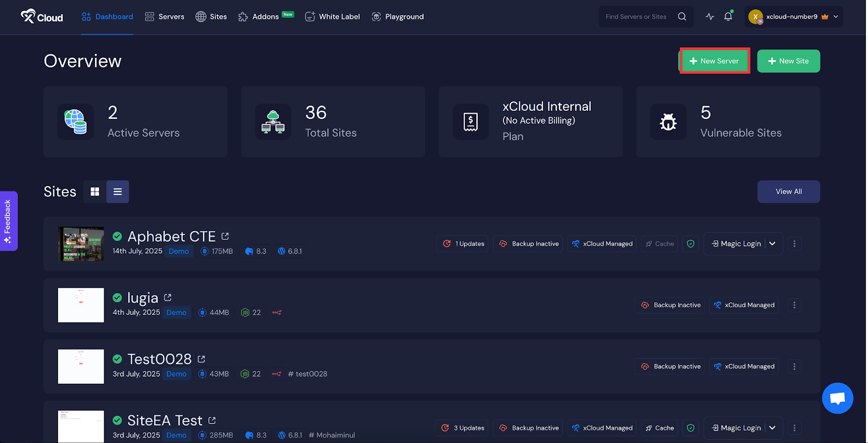Click the Aphabet CTE status checkmark
This screenshot has width=868, height=443.
click(x=117, y=236)
